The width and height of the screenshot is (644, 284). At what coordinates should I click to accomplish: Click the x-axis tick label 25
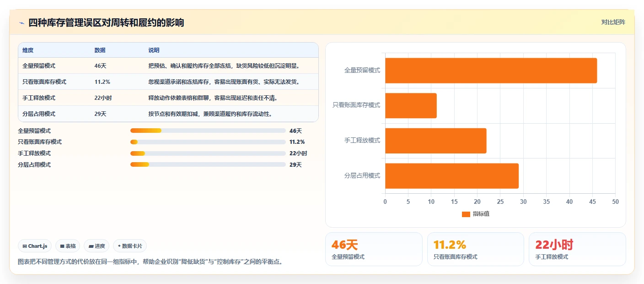pyautogui.click(x=500, y=202)
